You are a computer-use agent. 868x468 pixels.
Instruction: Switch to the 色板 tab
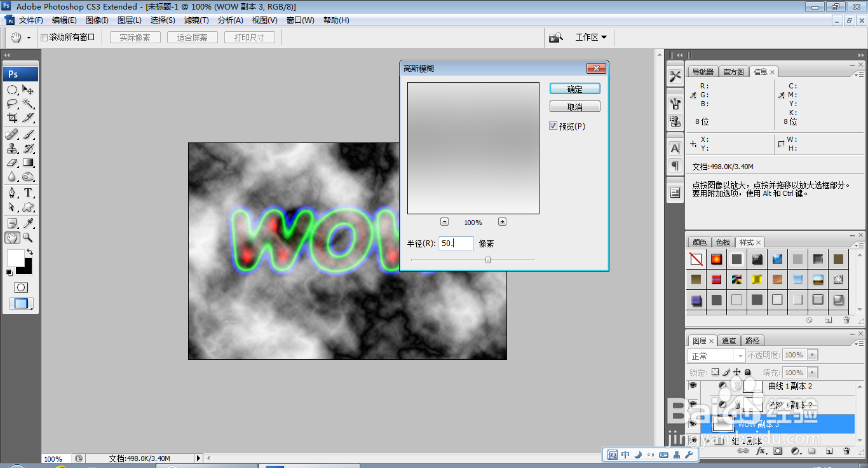(x=723, y=242)
